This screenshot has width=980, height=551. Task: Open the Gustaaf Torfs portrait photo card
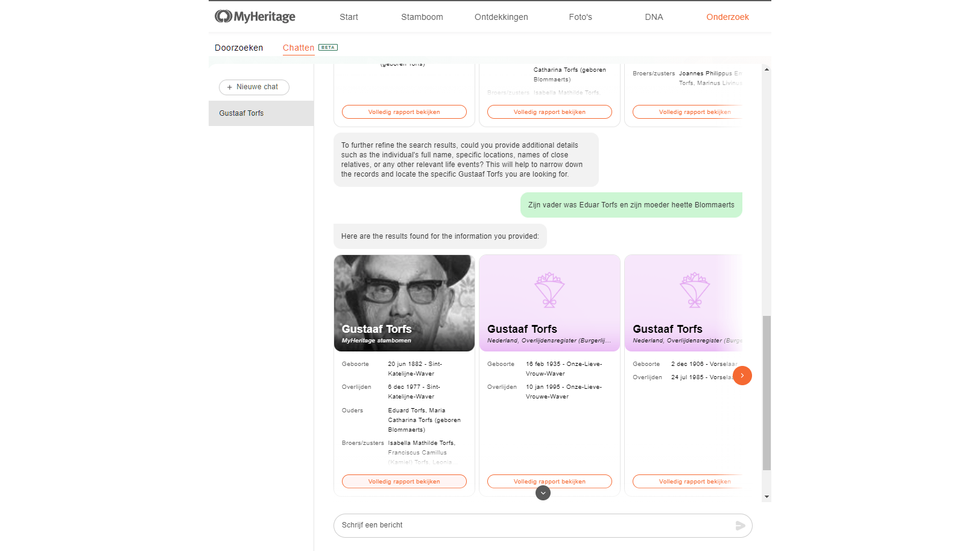coord(404,303)
